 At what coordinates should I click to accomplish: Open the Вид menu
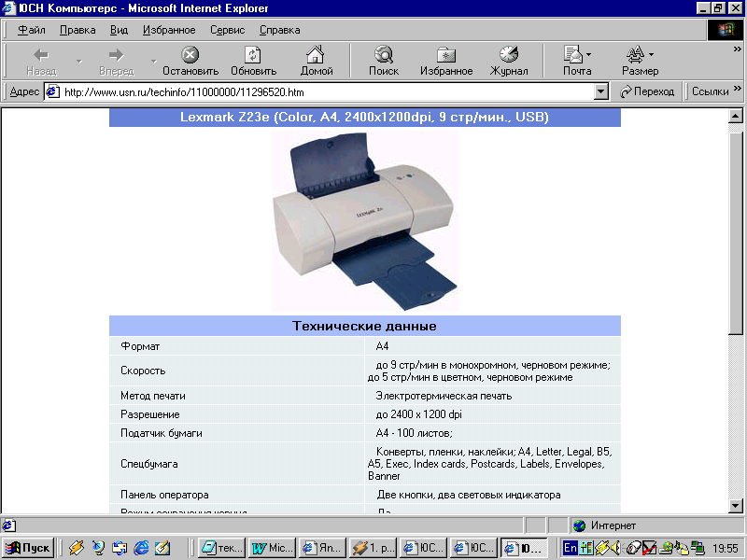(120, 30)
